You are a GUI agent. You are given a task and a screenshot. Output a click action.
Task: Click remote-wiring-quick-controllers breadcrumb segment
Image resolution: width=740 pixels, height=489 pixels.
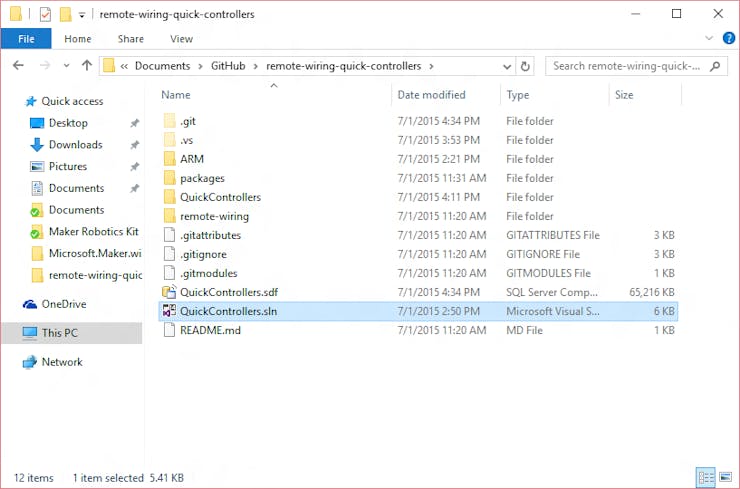click(x=344, y=66)
